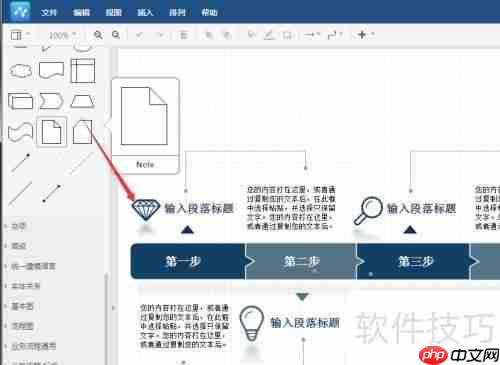Expand the 统一建模语言 shape category
The height and width of the screenshot is (365, 500).
(x=33, y=266)
